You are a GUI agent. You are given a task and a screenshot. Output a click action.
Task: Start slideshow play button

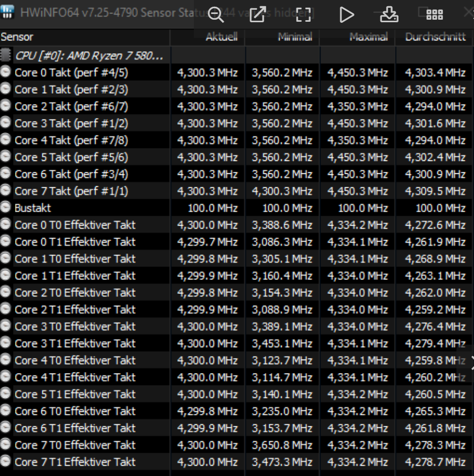coord(347,14)
